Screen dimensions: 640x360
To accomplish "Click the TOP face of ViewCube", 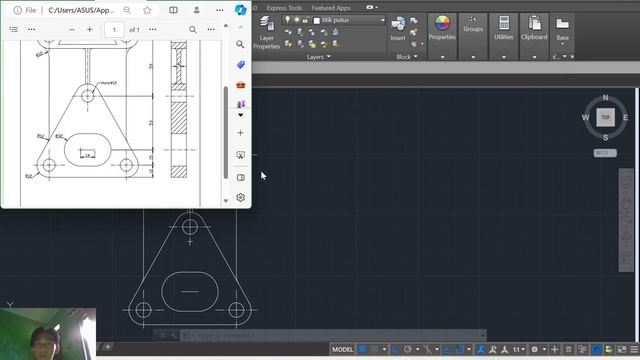I will click(605, 117).
